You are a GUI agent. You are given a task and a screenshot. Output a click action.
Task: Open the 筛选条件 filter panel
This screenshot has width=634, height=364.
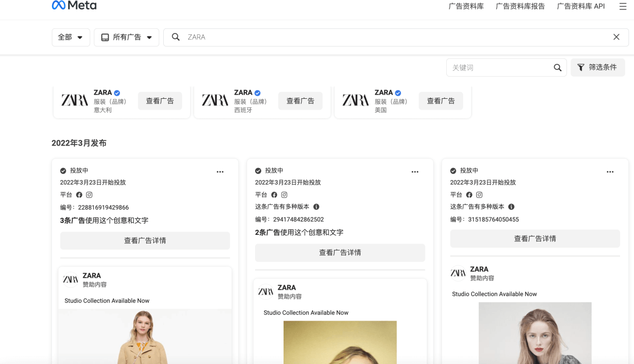coord(597,67)
